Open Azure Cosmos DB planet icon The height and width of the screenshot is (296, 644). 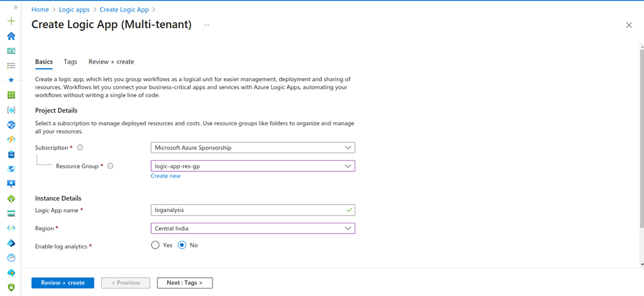pyautogui.click(x=12, y=169)
